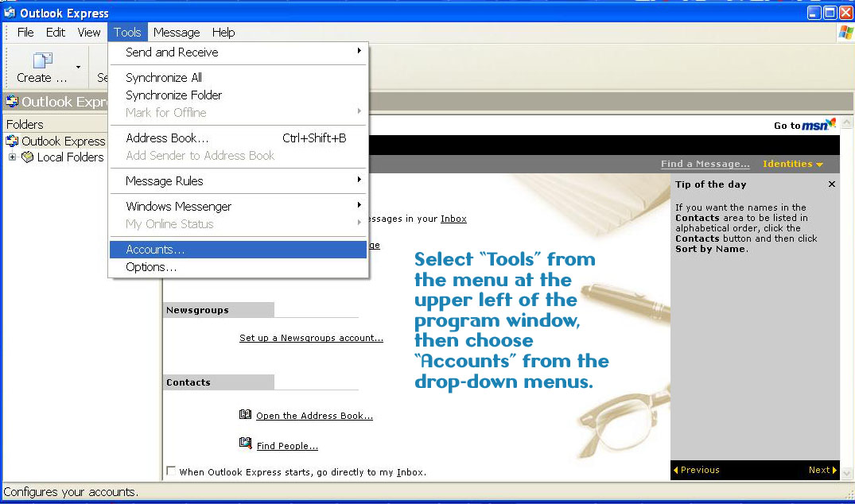Show the Next tip of the day

click(822, 470)
